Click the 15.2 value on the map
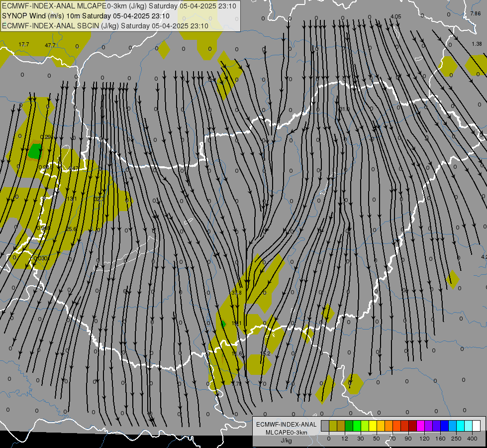 click(x=265, y=353)
